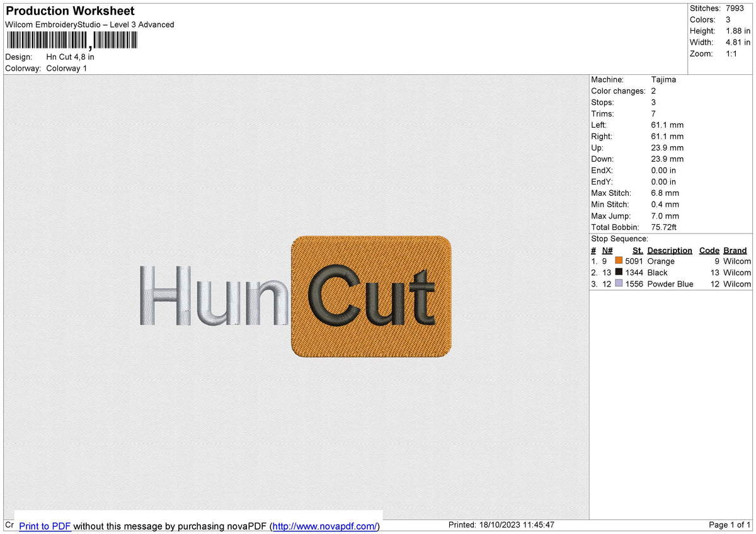756x534 pixels.
Task: Click 'Wilcom' brand in the Powder Blue row
Action: click(x=737, y=283)
